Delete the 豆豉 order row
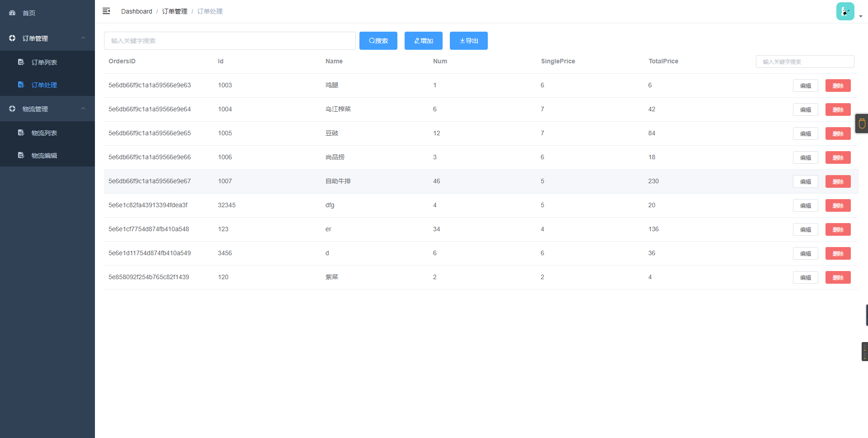 (838, 133)
